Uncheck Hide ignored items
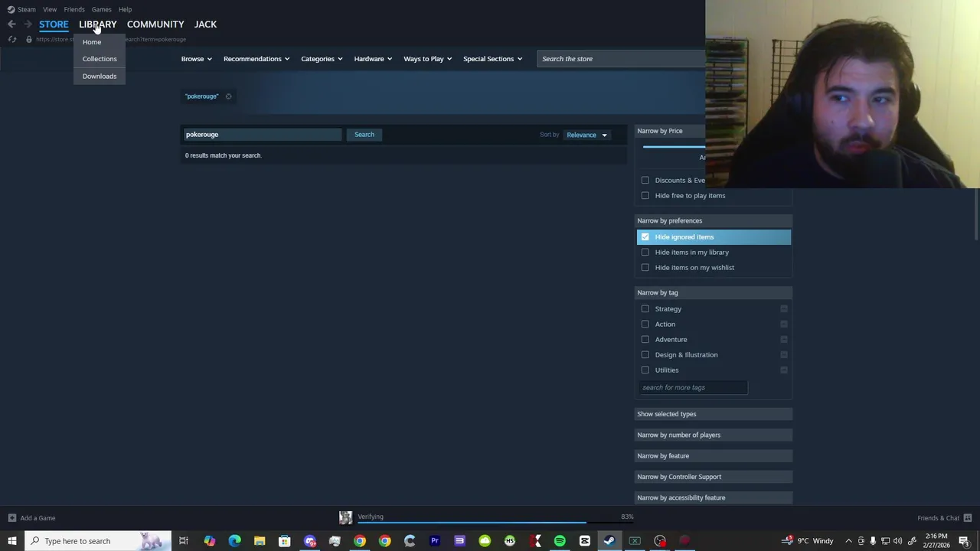Image resolution: width=980 pixels, height=551 pixels. (645, 237)
